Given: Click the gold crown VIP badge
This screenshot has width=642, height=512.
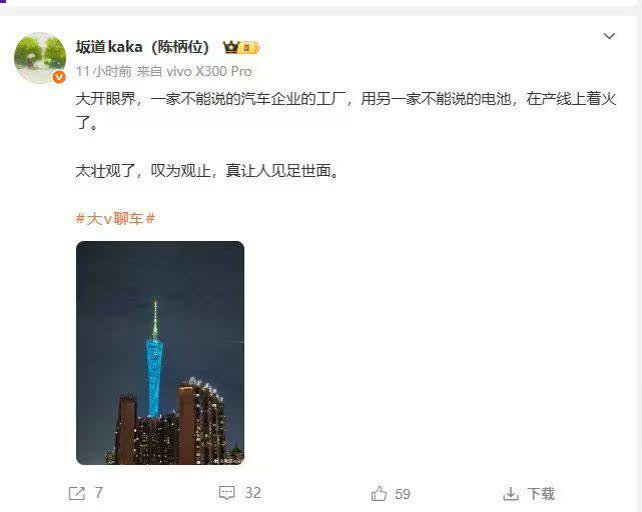Looking at the screenshot, I should click(x=231, y=48).
